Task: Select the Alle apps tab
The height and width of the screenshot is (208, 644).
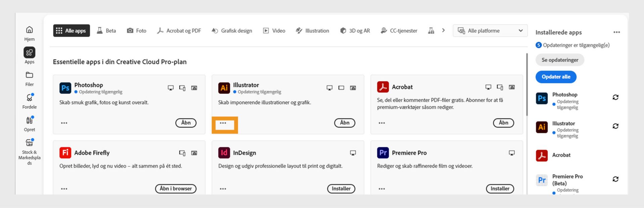Action: (x=71, y=30)
